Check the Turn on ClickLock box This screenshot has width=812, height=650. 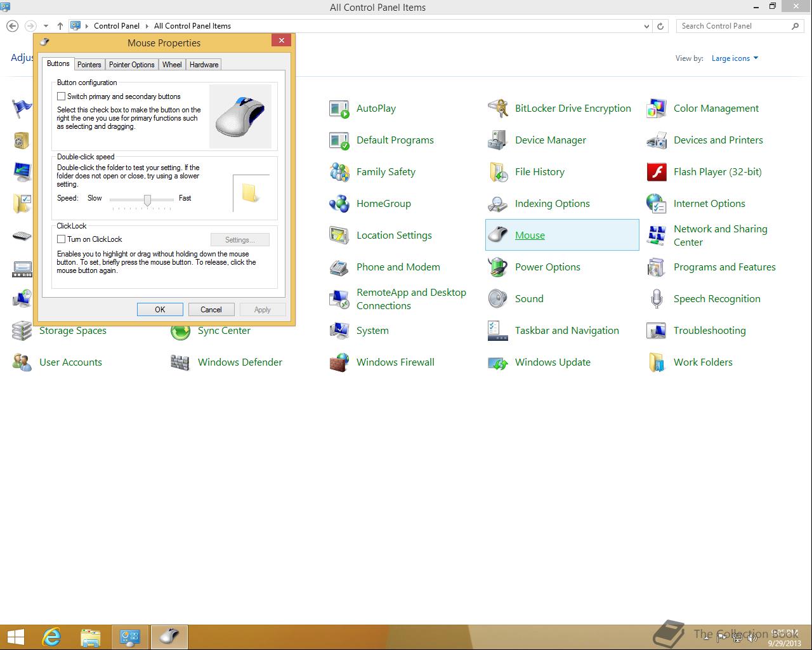61,239
